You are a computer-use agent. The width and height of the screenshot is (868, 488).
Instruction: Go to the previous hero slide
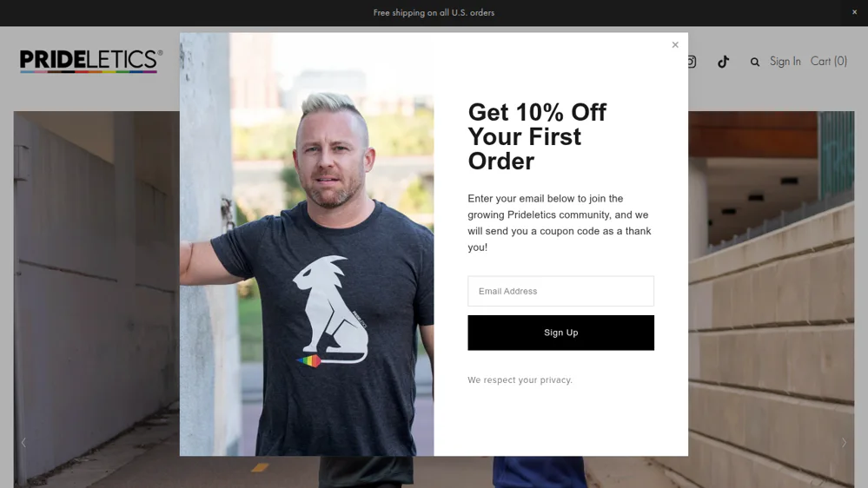[23, 442]
